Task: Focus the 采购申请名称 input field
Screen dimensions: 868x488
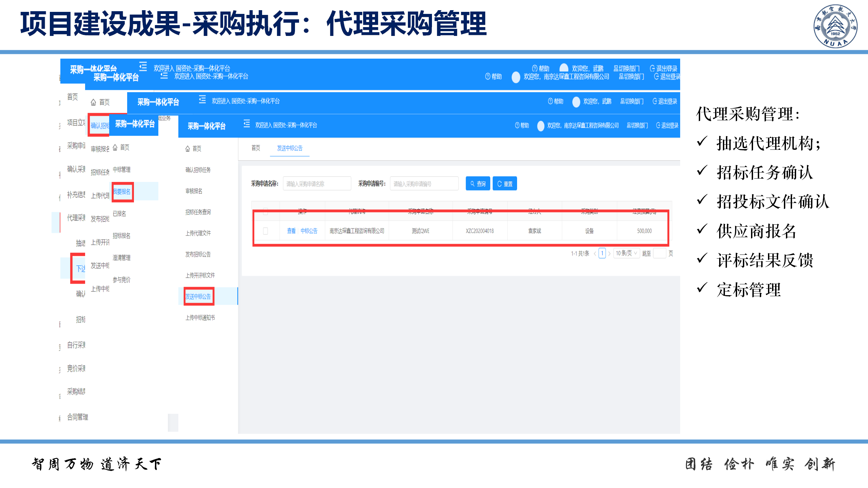Action: click(317, 184)
